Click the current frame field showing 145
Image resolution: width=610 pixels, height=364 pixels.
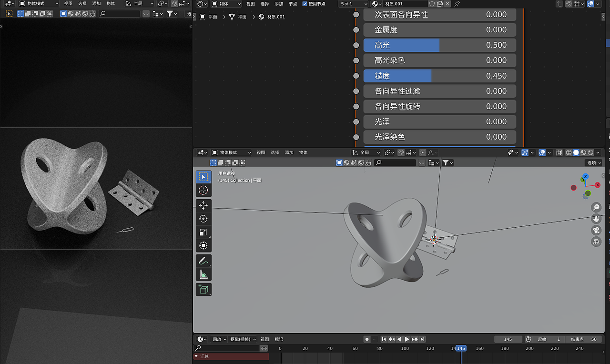coord(508,339)
